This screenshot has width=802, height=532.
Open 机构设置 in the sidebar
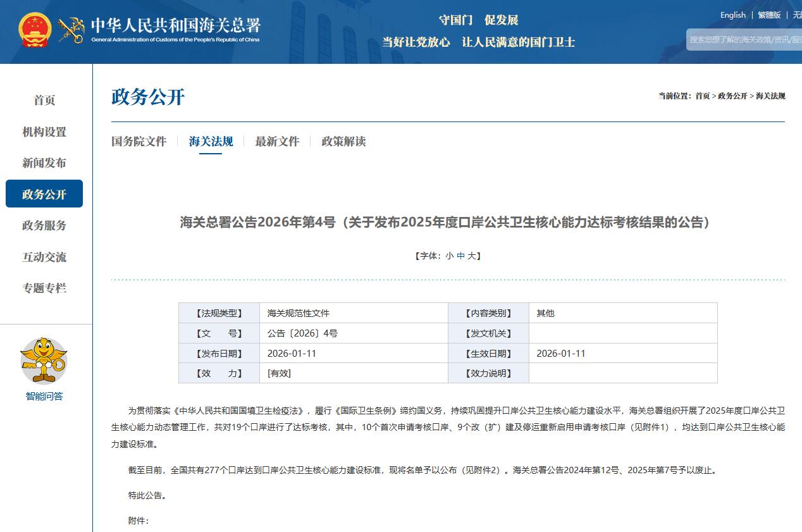pyautogui.click(x=44, y=132)
